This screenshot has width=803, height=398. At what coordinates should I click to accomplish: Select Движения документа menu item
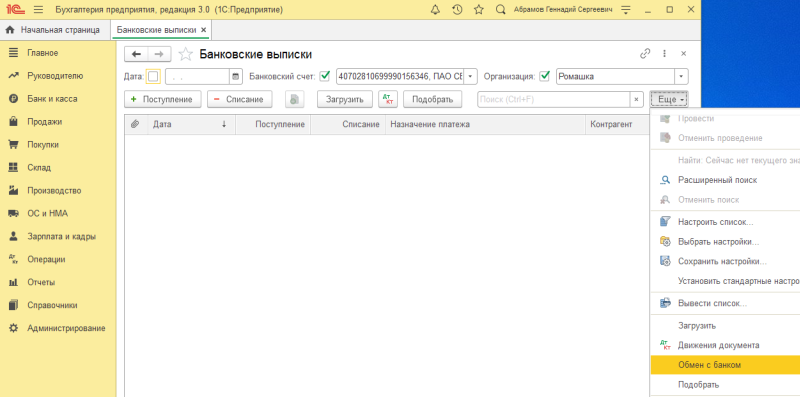pyautogui.click(x=725, y=345)
